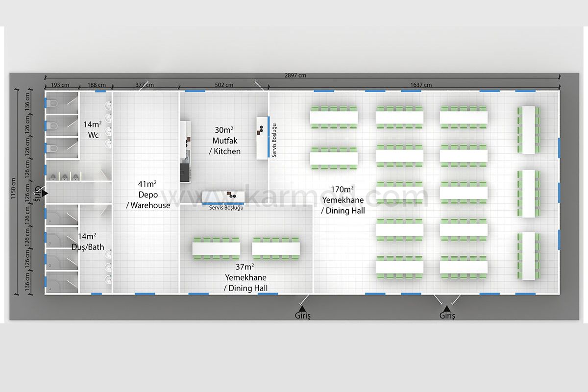
Task: Click the 2897 cm overall width dimension
Action: click(x=294, y=75)
